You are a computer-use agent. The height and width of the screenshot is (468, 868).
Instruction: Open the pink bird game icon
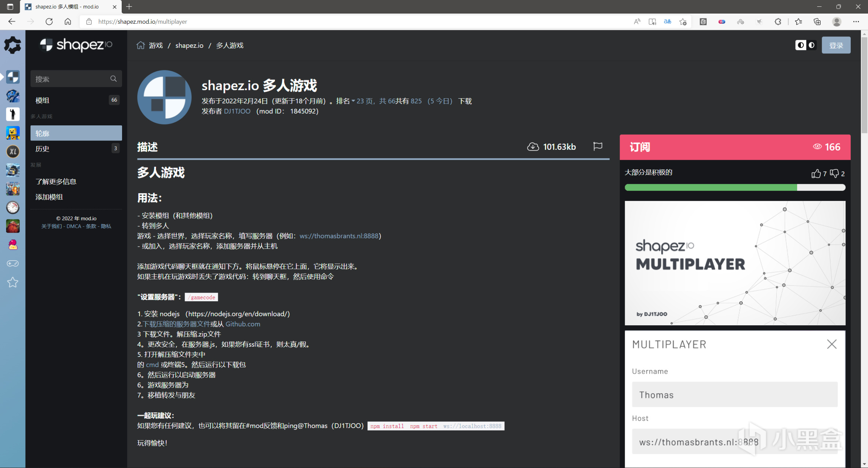[13, 245]
